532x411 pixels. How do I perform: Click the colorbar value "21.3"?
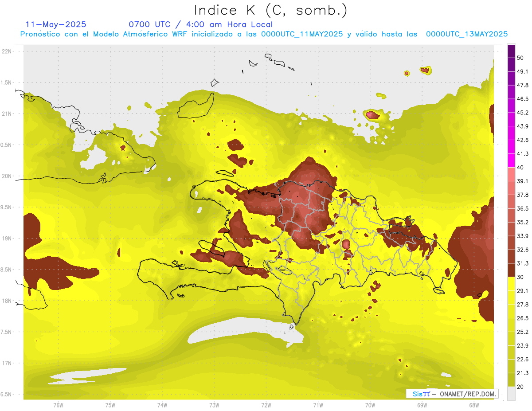click(522, 373)
